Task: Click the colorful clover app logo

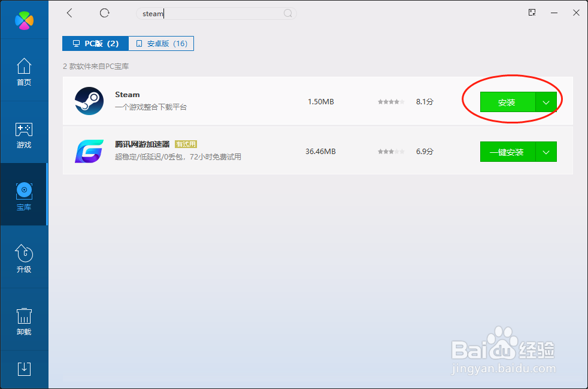Action: point(25,20)
